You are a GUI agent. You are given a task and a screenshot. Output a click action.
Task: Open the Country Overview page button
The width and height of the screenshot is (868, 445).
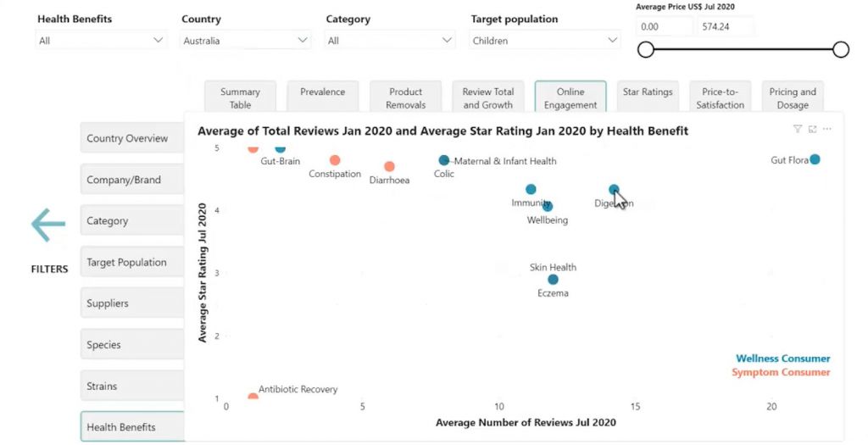tap(132, 138)
